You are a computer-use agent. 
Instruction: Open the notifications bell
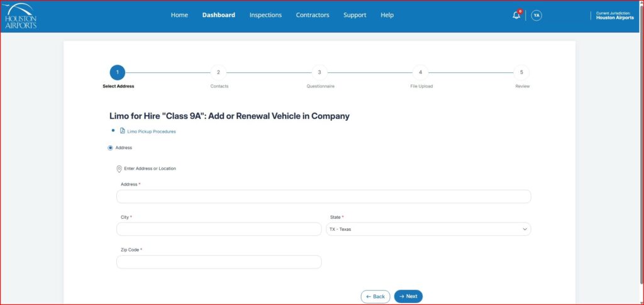point(516,16)
